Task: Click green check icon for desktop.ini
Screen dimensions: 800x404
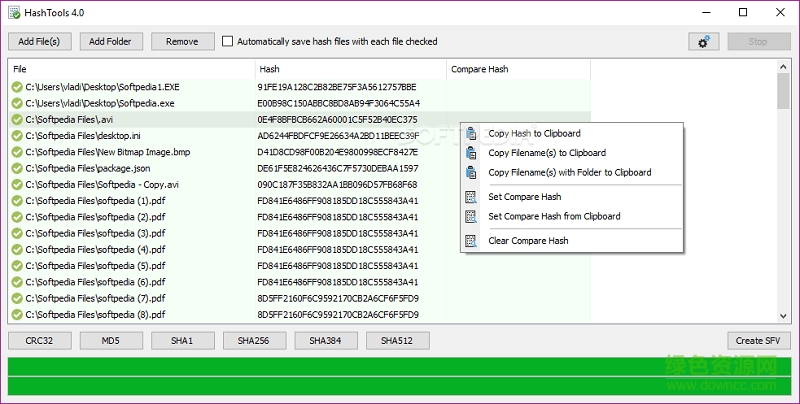Action: point(17,136)
